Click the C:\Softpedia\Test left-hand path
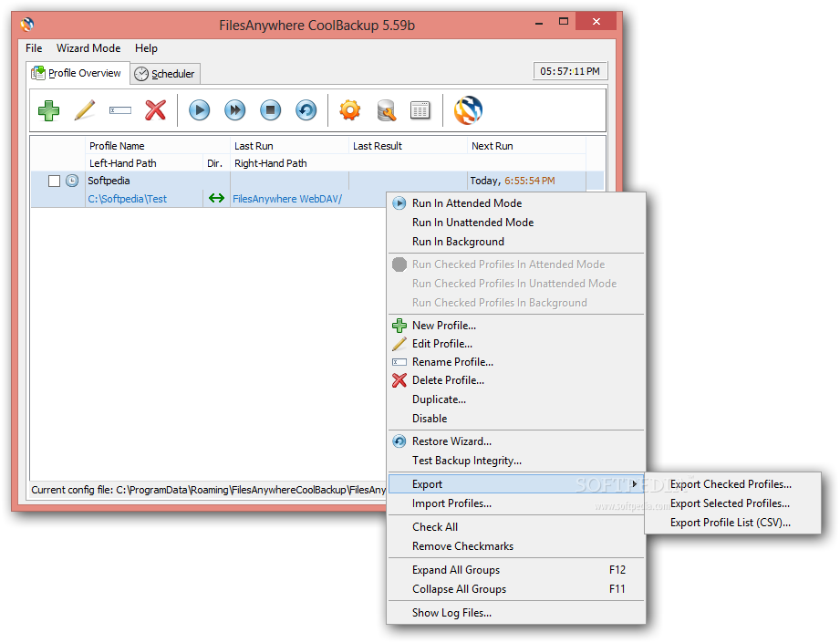The image size is (840, 643). [128, 199]
